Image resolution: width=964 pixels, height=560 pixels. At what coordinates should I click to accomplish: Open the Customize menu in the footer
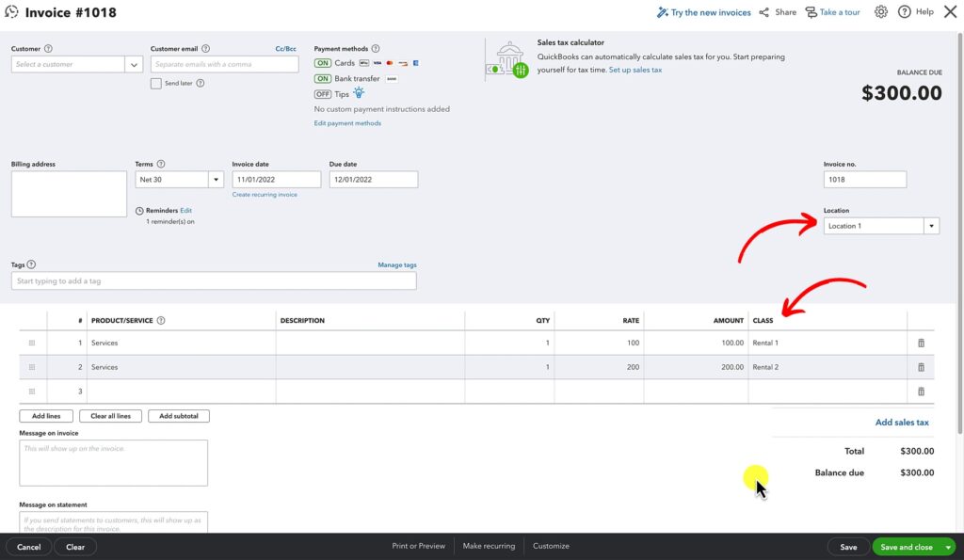[x=551, y=545]
